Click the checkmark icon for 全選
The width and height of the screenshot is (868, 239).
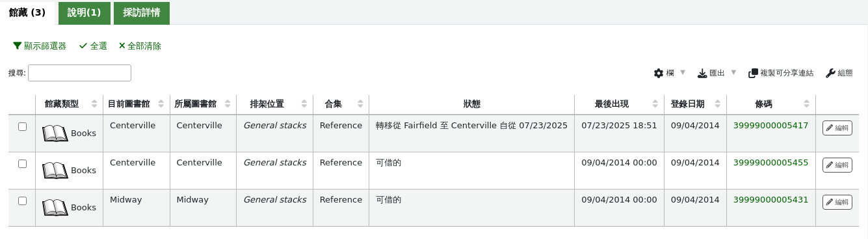pos(83,46)
